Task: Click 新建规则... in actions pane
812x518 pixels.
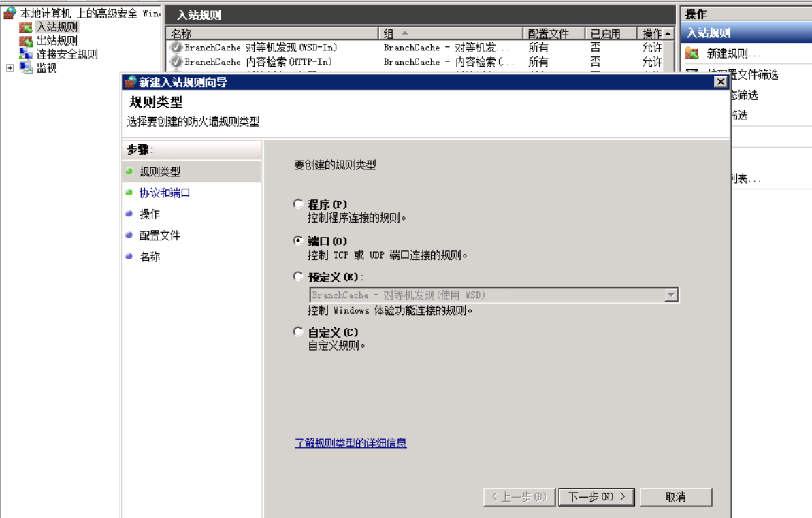Action: pyautogui.click(x=734, y=53)
